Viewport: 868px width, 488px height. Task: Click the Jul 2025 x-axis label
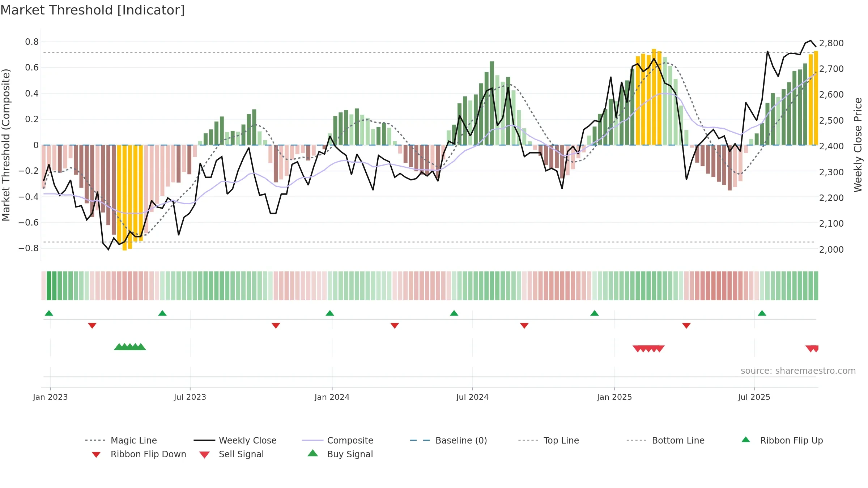754,397
